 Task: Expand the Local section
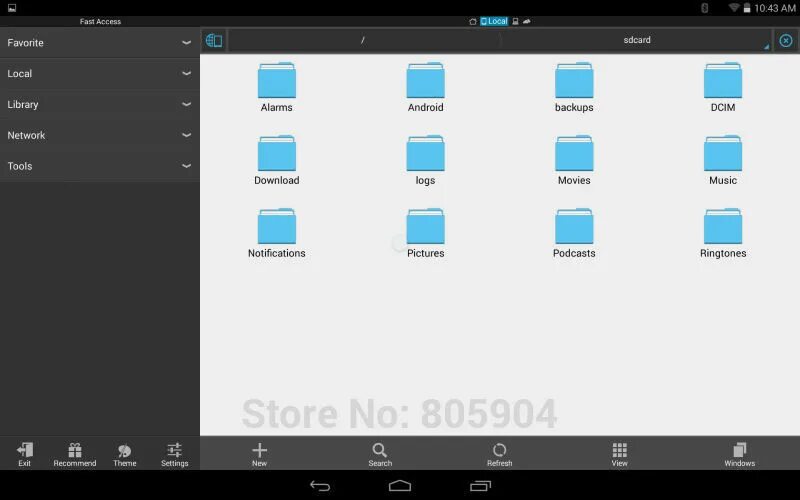(x=99, y=73)
